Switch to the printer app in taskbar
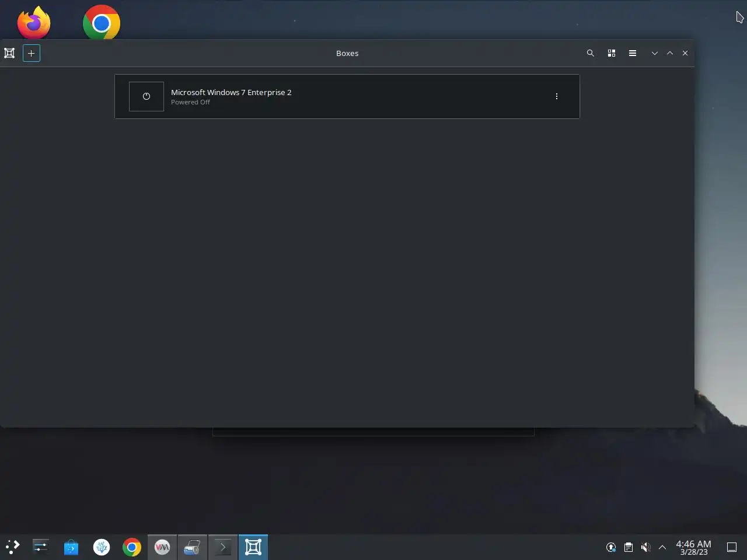Screen dimensions: 747x560 (193, 547)
